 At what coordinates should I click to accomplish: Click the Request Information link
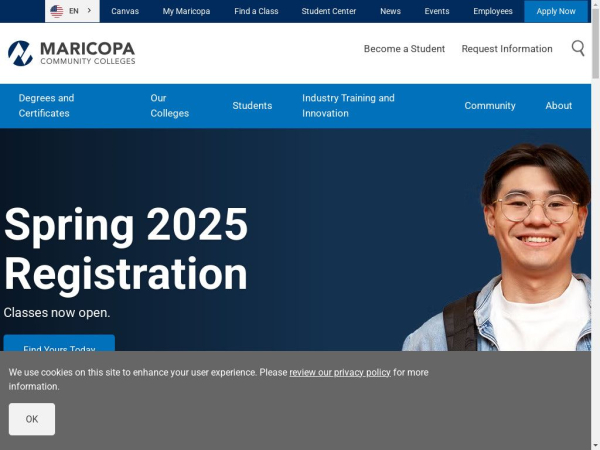[x=507, y=49]
